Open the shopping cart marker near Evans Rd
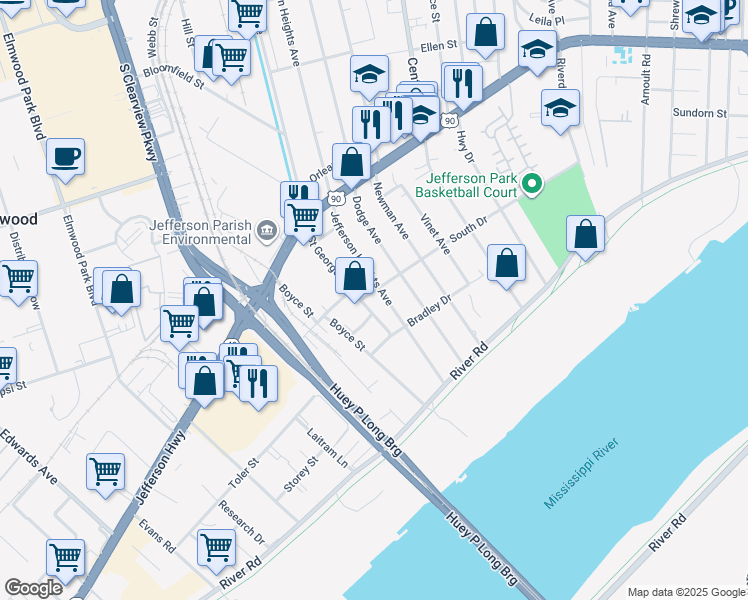748x600 pixels. point(217,551)
